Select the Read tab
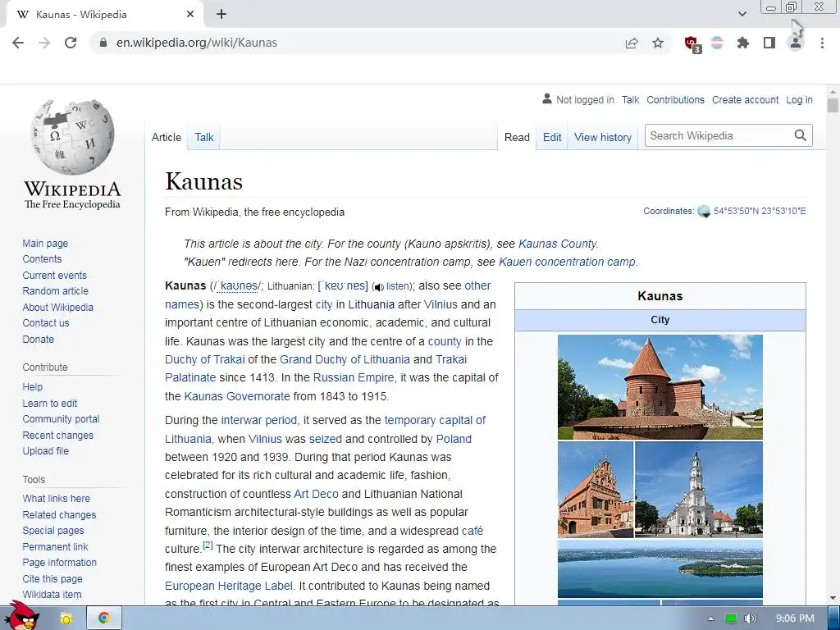Screen dimensions: 840x630 click(517, 137)
